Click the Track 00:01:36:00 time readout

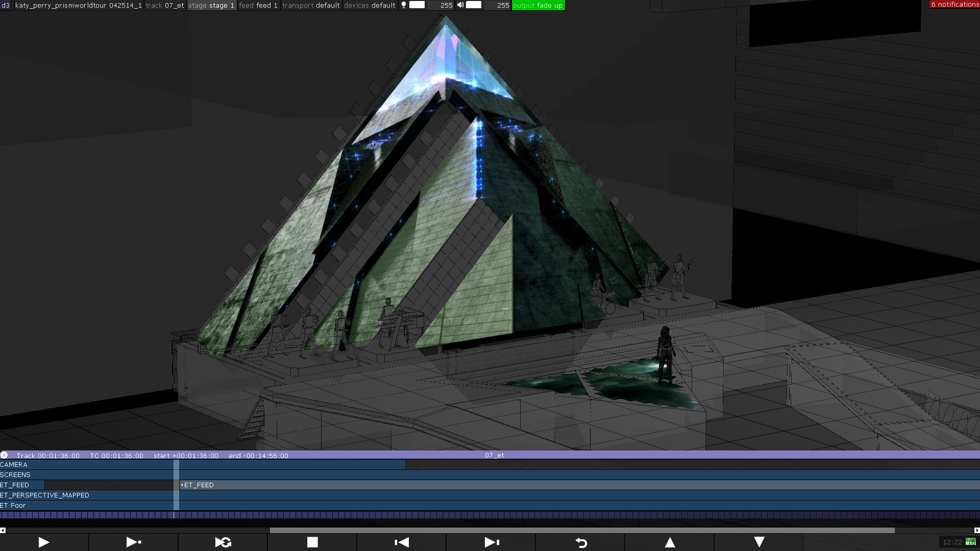(x=48, y=456)
